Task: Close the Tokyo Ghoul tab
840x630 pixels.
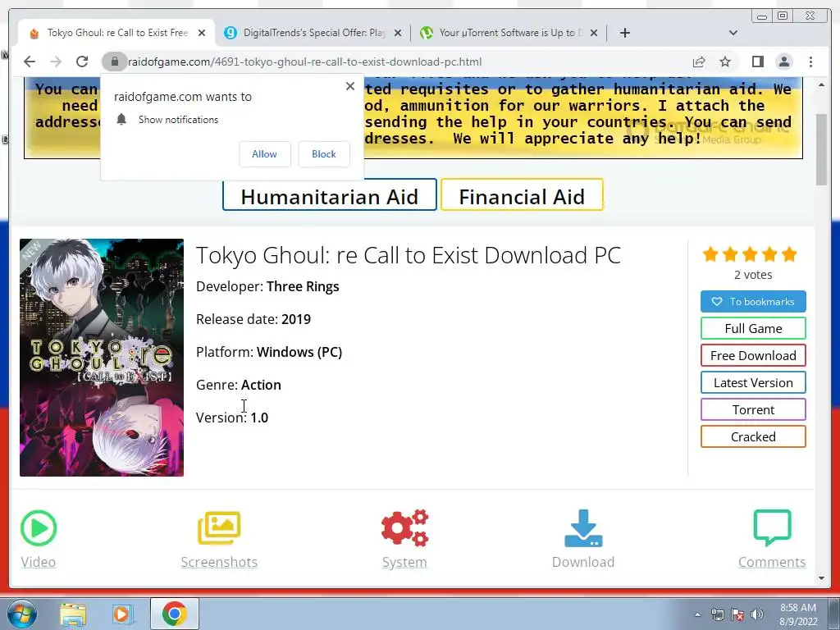Action: click(x=202, y=33)
